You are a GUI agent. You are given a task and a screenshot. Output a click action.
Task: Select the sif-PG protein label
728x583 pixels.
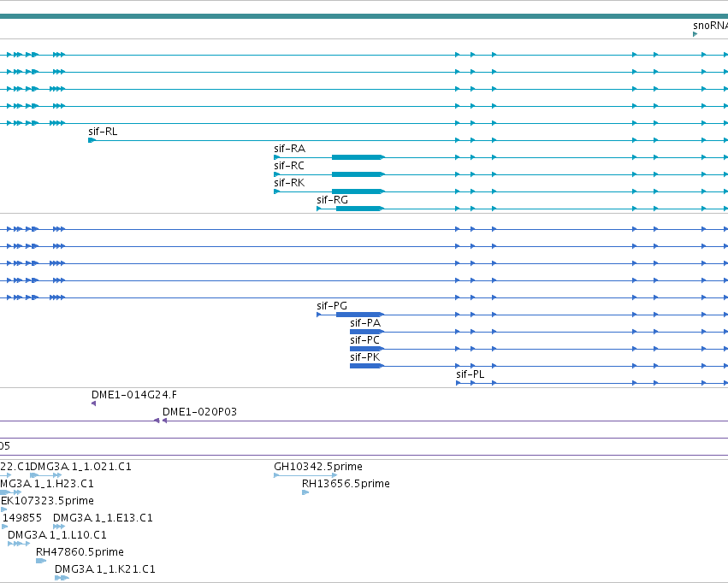[x=332, y=306]
